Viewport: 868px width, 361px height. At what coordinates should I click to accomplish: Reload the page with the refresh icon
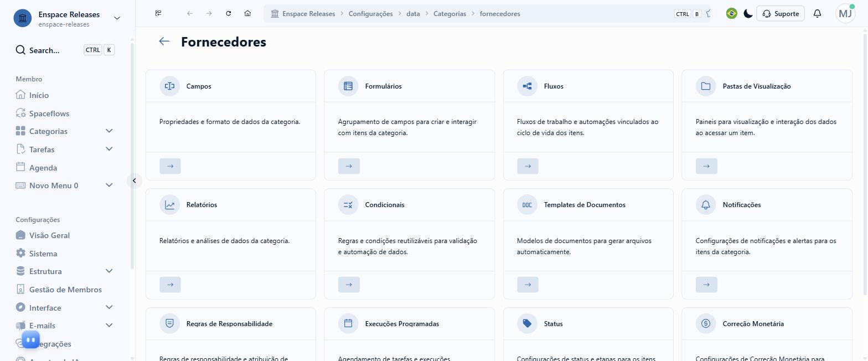pos(228,13)
